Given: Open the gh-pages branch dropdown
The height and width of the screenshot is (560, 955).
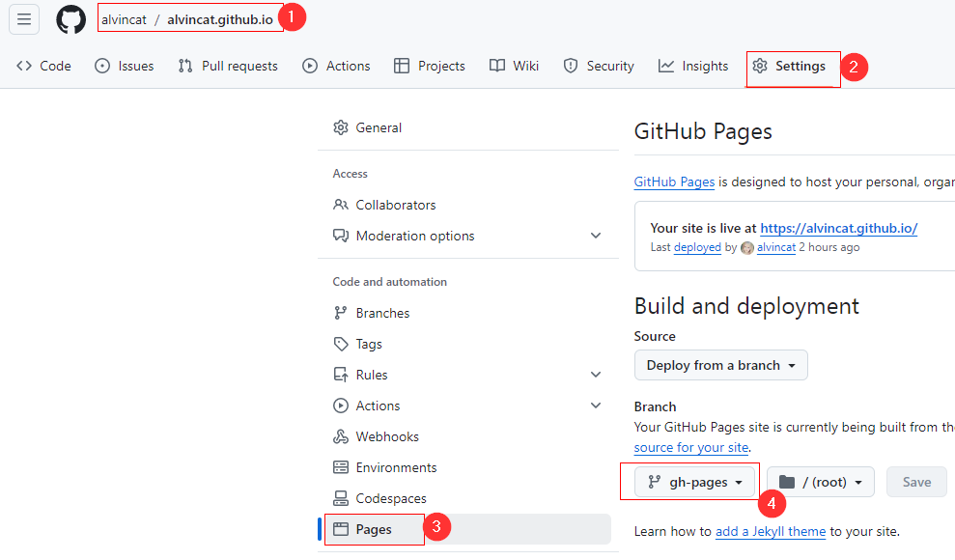Looking at the screenshot, I should point(694,482).
